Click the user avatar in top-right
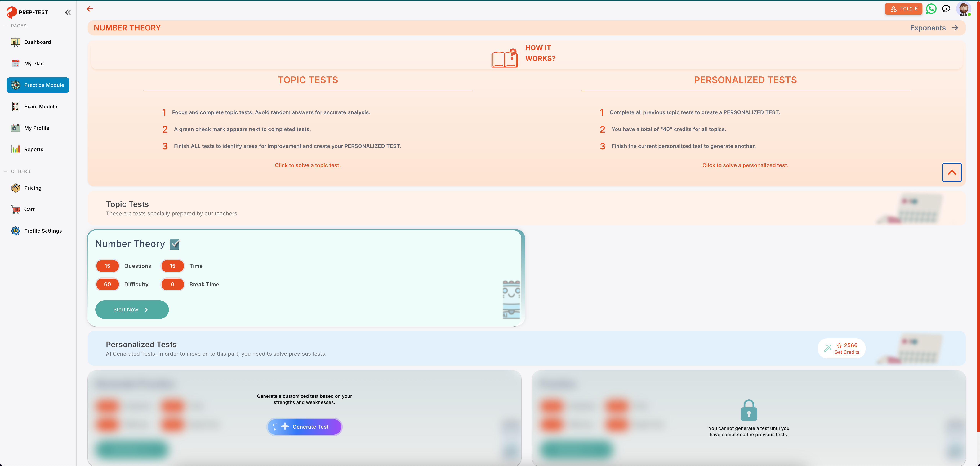The width and height of the screenshot is (980, 466). click(963, 9)
